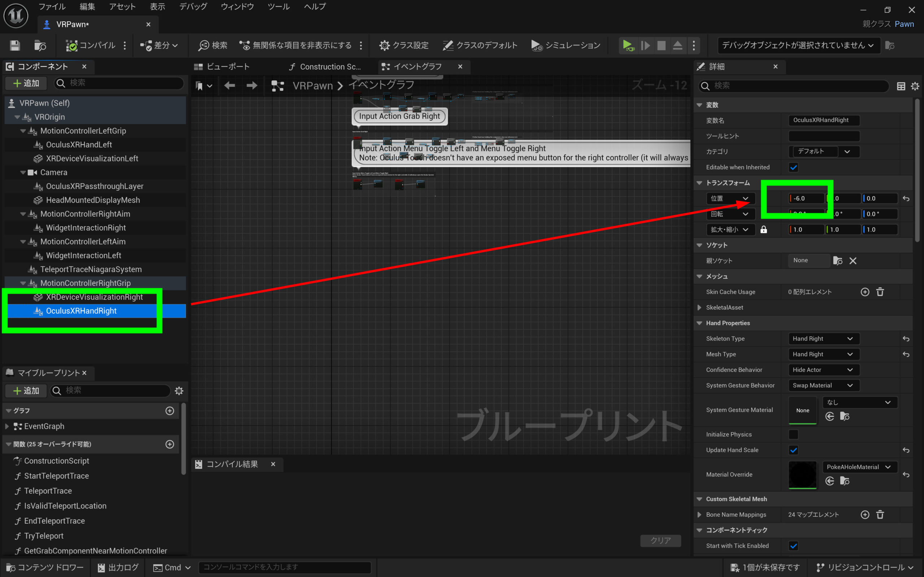Click the add element icon for Skin Cache Usage
The image size is (924, 577).
click(x=865, y=292)
